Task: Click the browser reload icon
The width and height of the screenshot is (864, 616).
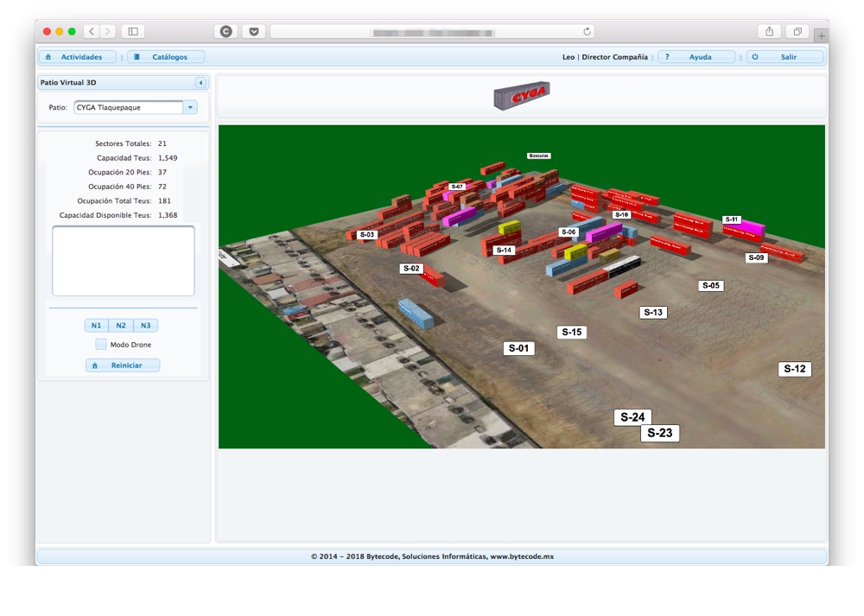Action: pos(588,32)
